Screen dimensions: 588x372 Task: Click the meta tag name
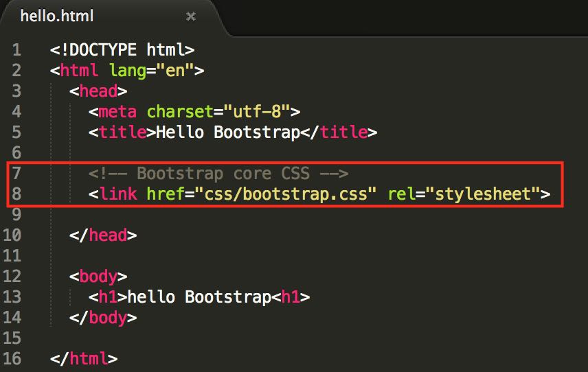point(117,112)
